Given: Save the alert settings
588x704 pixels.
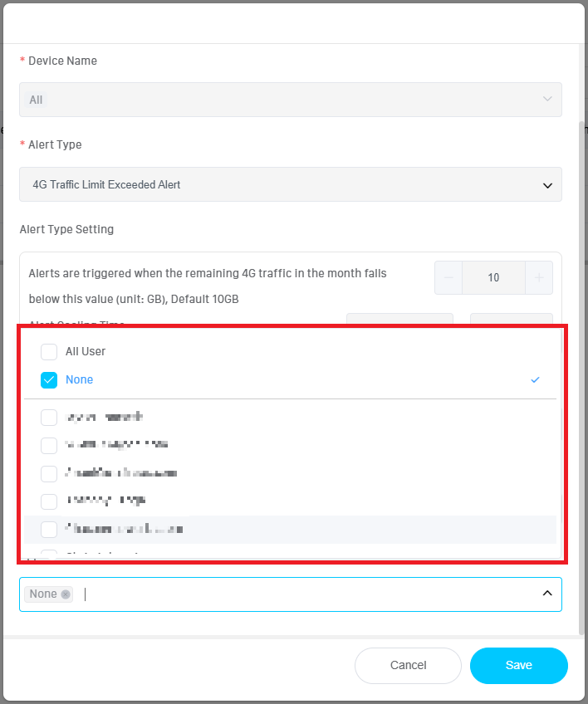Looking at the screenshot, I should [x=518, y=665].
